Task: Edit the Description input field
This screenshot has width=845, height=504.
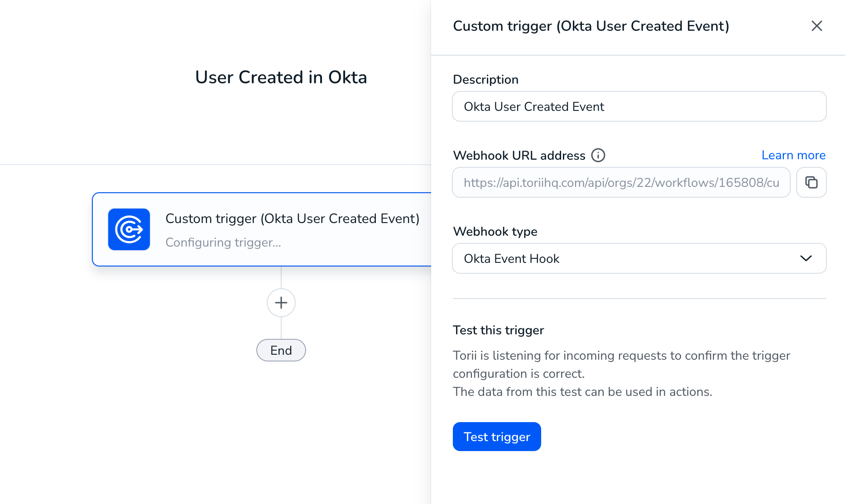Action: coord(639,106)
